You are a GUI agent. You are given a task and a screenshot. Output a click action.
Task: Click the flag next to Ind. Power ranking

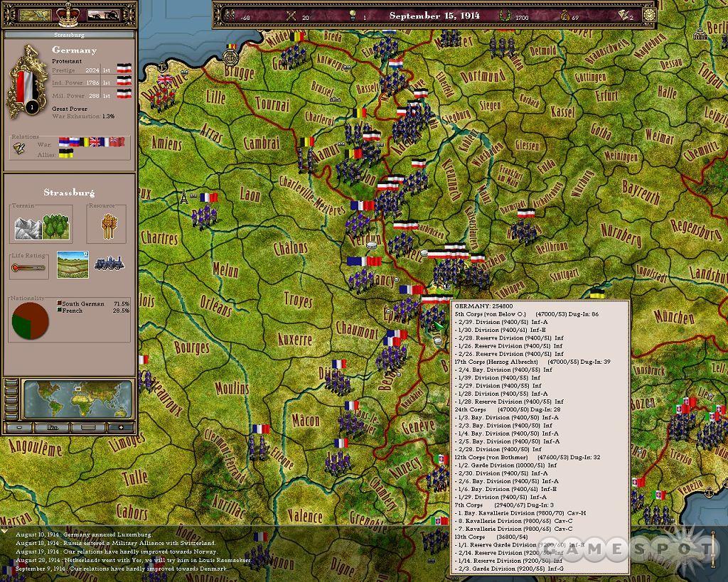click(124, 81)
